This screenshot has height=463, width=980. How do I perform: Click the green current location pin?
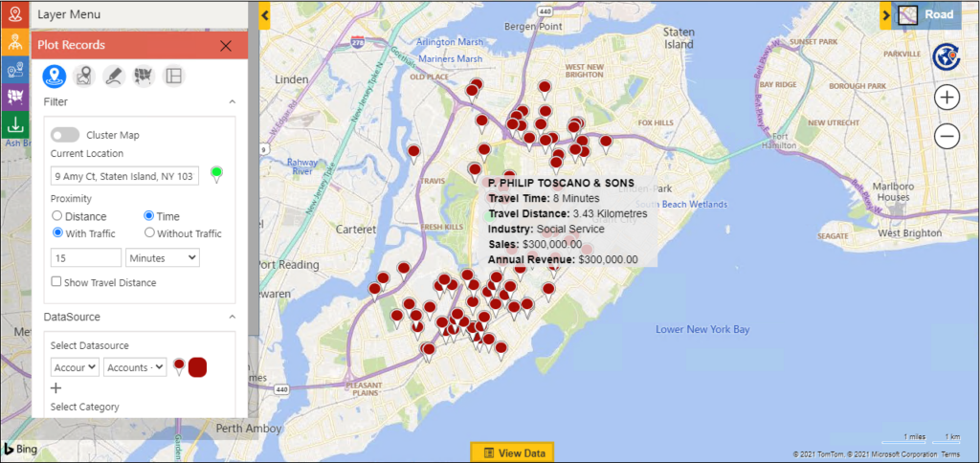[216, 173]
